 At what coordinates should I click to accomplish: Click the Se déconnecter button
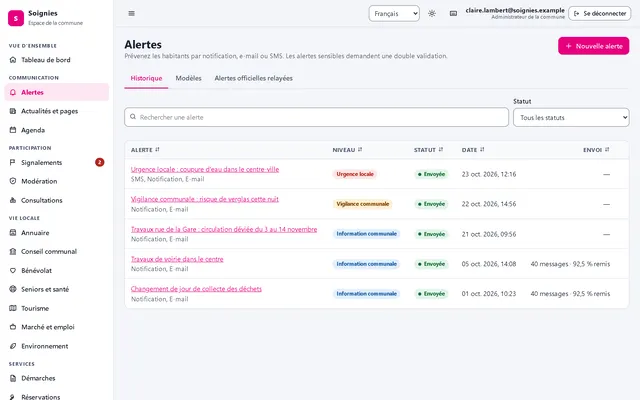click(x=600, y=13)
